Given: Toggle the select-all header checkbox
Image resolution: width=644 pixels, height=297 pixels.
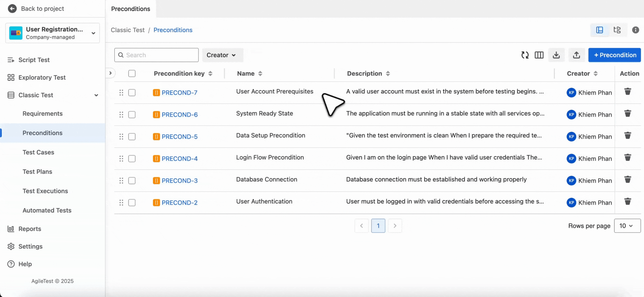Looking at the screenshot, I should pos(132,73).
